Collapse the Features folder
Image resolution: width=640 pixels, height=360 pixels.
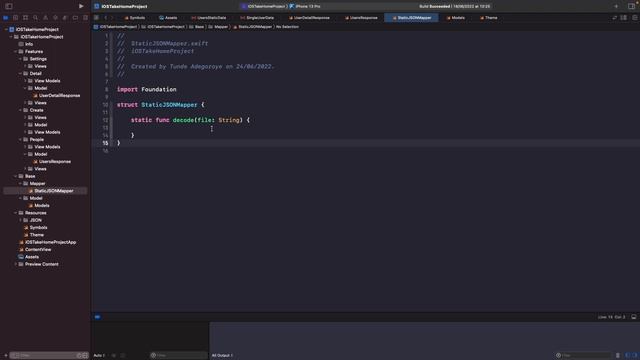click(x=16, y=51)
